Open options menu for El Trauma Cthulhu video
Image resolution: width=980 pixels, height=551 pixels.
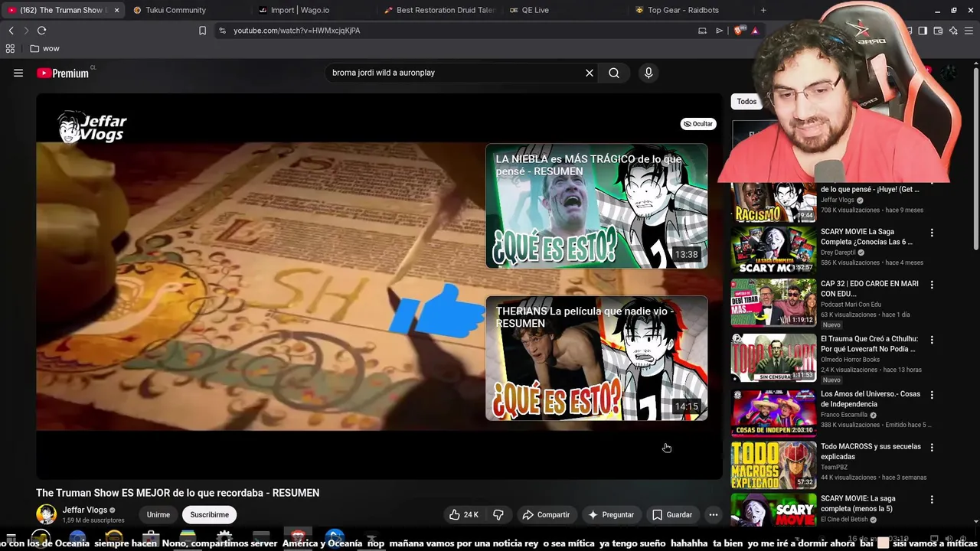(932, 340)
